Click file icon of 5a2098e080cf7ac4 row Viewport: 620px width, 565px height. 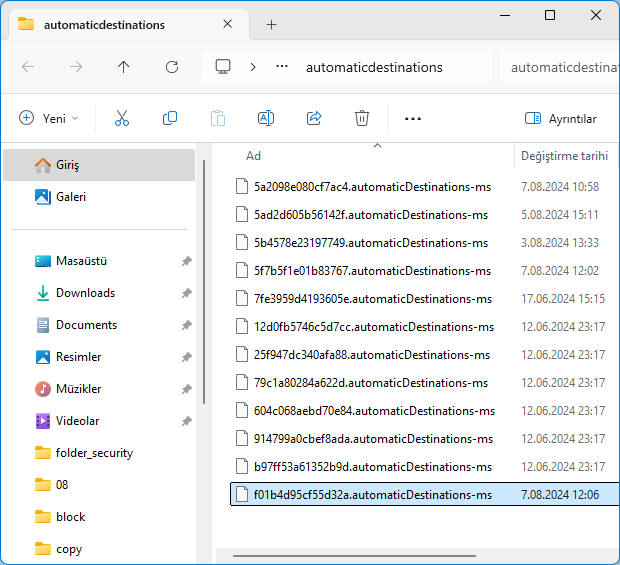point(242,186)
